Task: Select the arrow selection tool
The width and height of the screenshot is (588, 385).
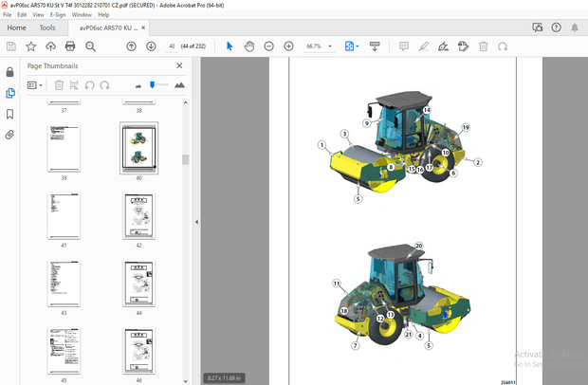Action: tap(230, 46)
